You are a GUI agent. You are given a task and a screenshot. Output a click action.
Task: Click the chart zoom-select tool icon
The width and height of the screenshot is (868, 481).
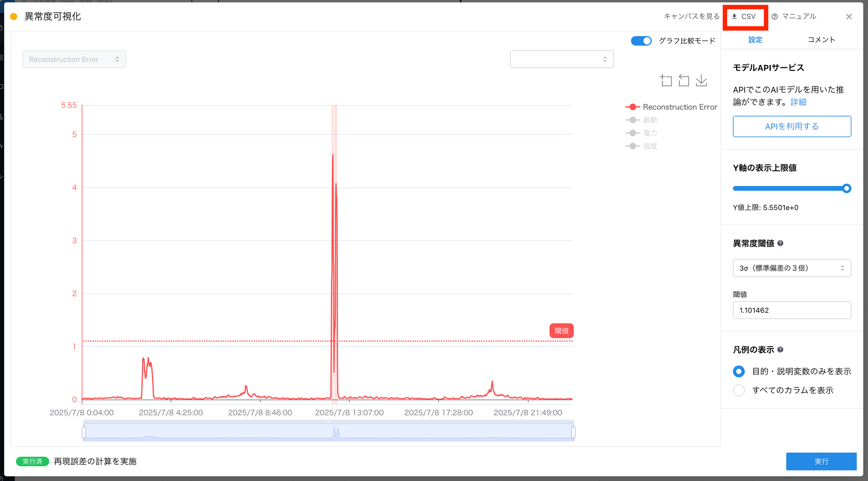(x=666, y=81)
